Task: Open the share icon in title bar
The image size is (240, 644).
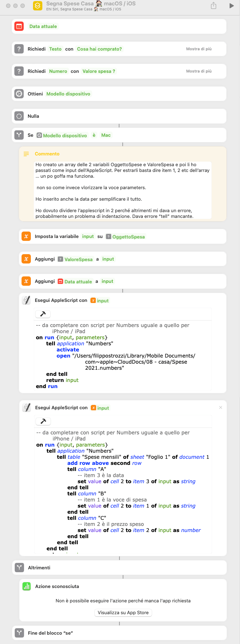Action: pos(213,6)
